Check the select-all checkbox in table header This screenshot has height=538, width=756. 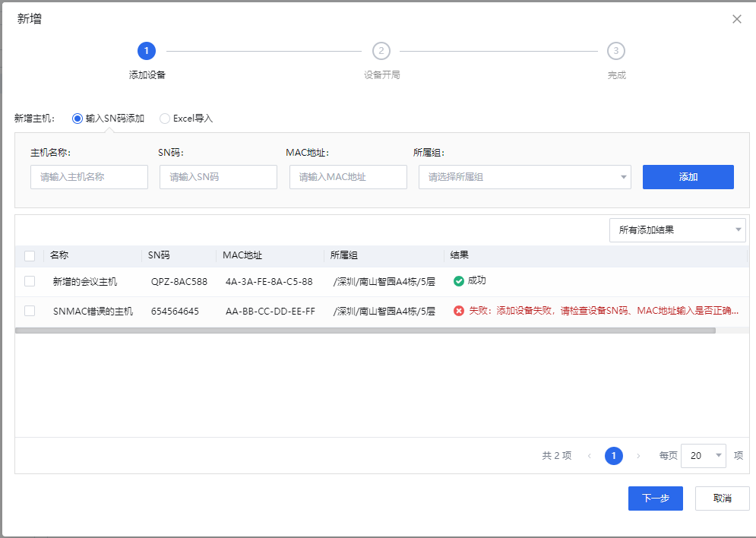click(x=30, y=256)
